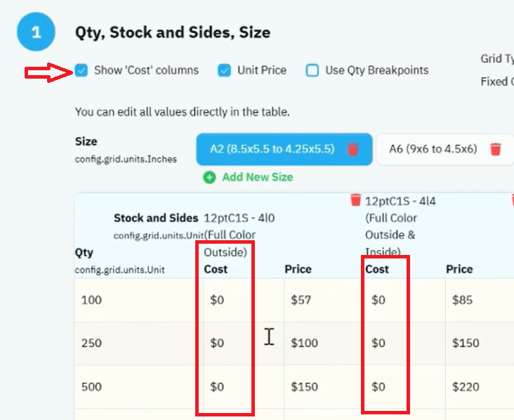Uncheck Show 'Cost' columns checkbox
The width and height of the screenshot is (514, 420).
[x=81, y=70]
